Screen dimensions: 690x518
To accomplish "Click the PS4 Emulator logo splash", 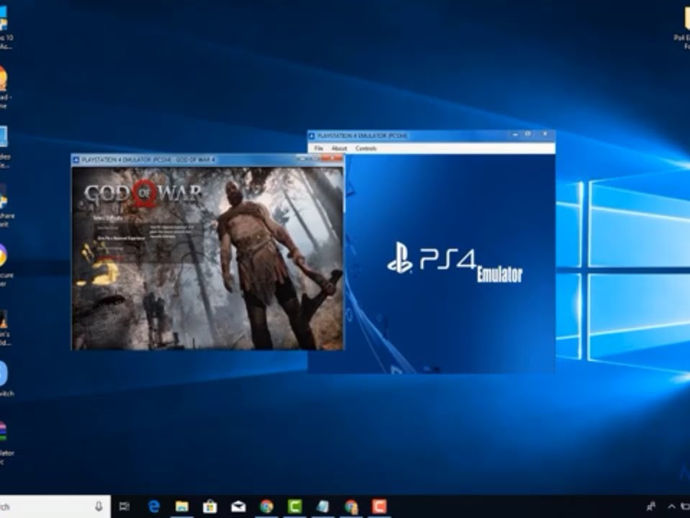I will tap(455, 262).
